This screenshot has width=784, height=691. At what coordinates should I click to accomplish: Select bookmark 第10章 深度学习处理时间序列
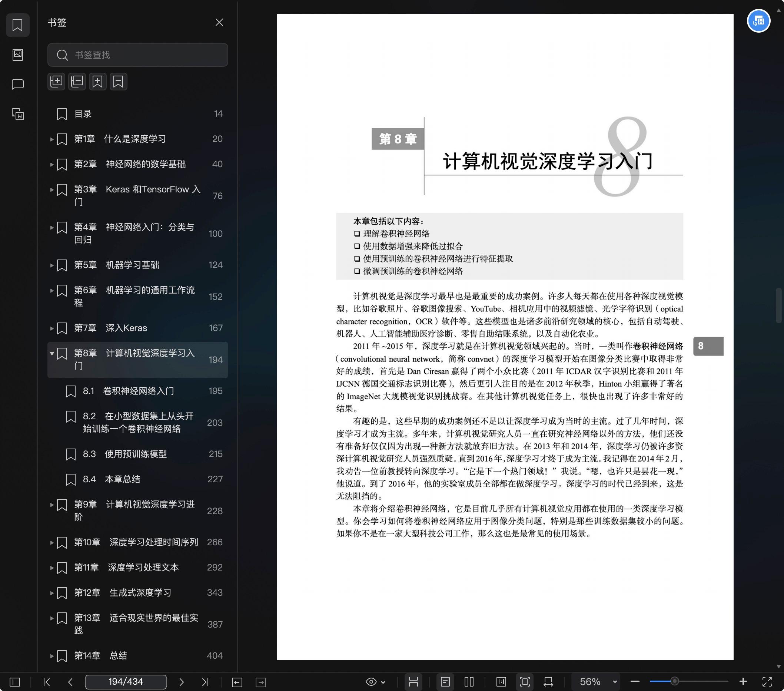click(138, 542)
